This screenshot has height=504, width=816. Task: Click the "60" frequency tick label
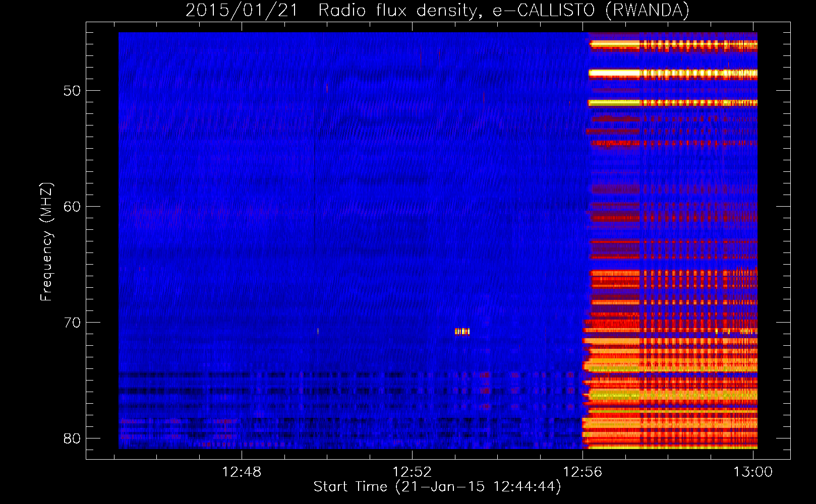(x=73, y=207)
